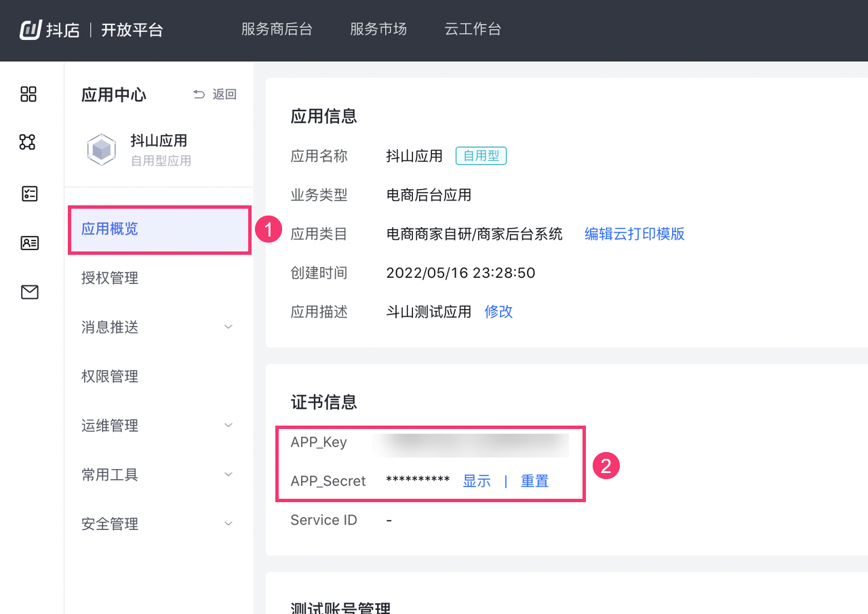
Task: Click the 返回 link
Action: [224, 94]
